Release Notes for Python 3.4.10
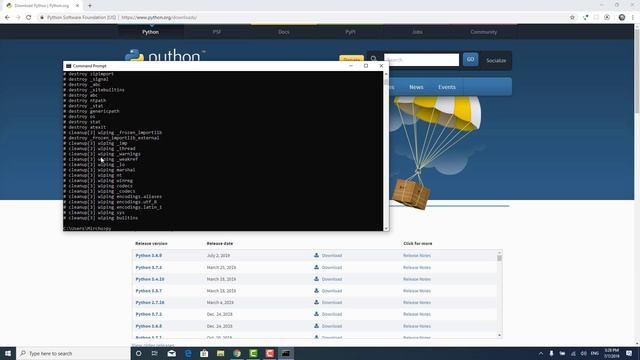 417,279
